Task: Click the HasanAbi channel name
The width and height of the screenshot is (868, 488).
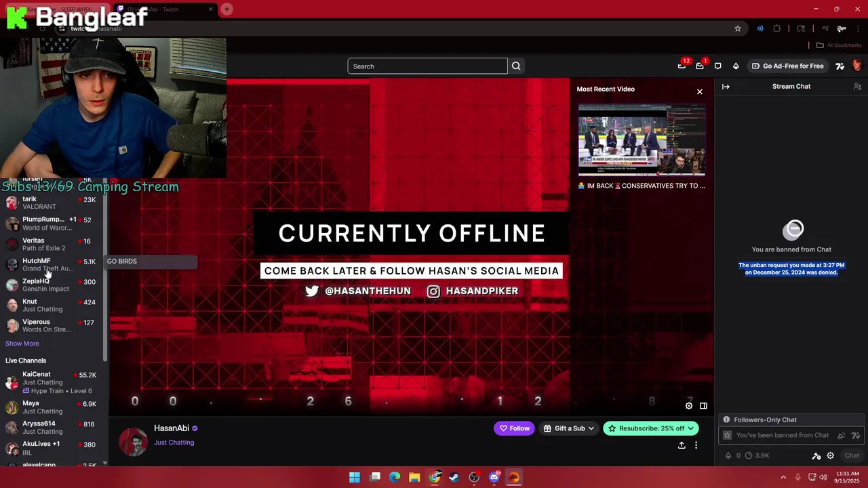Action: coord(172,428)
